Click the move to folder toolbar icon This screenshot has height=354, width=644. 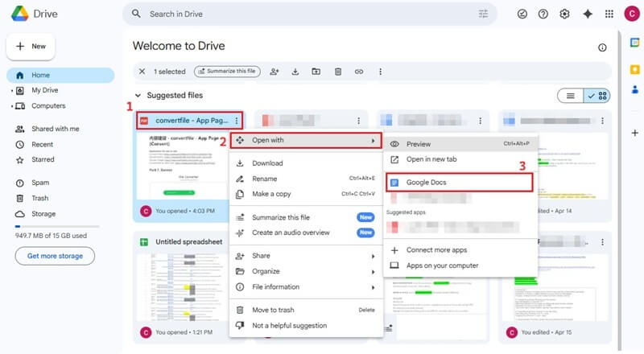click(316, 72)
